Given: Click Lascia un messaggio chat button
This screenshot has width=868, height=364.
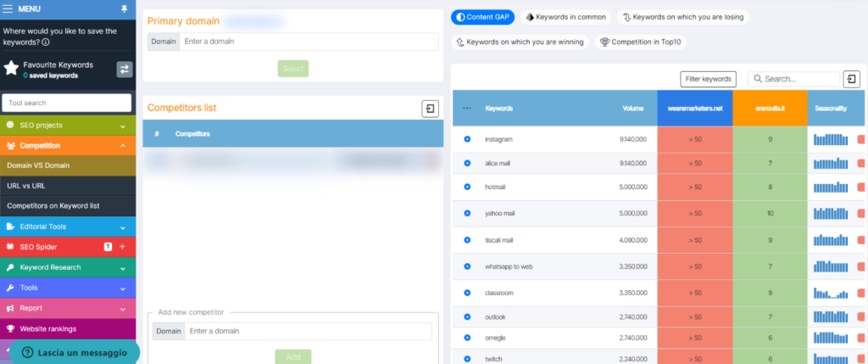Looking at the screenshot, I should (x=75, y=352).
